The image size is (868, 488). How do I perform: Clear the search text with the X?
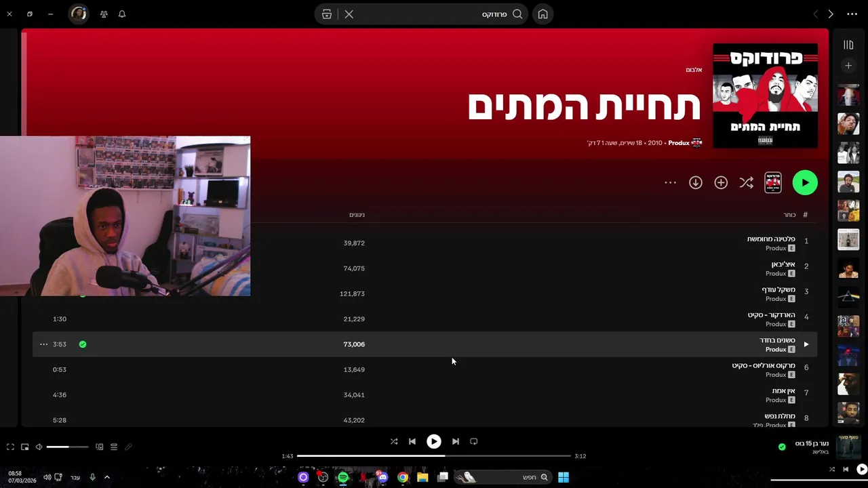(349, 14)
